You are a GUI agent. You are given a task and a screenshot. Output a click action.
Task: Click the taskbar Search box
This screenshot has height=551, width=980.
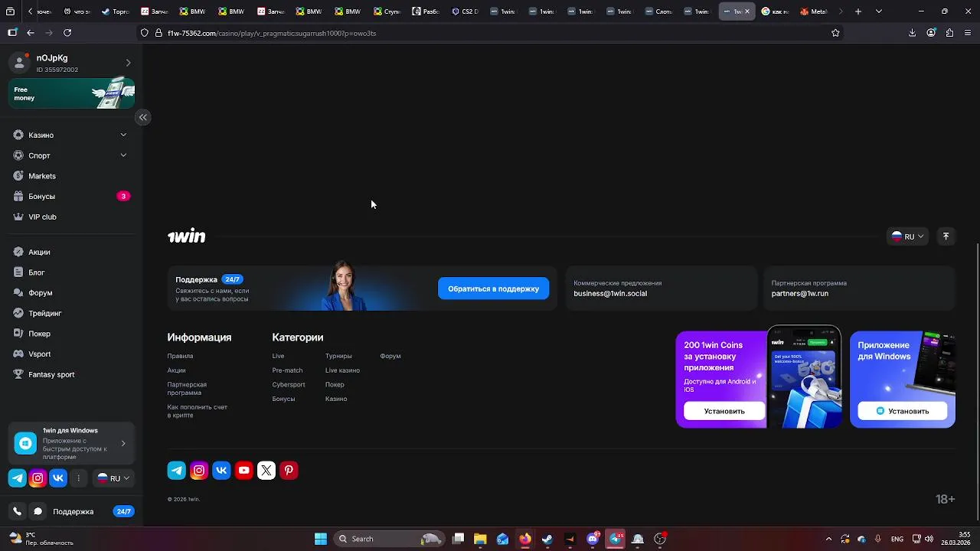tap(389, 539)
